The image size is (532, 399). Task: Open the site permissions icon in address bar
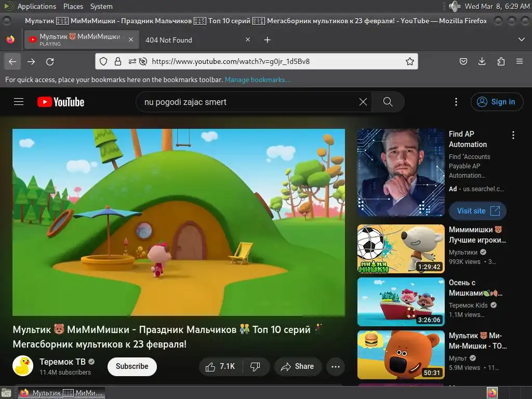[x=132, y=61]
